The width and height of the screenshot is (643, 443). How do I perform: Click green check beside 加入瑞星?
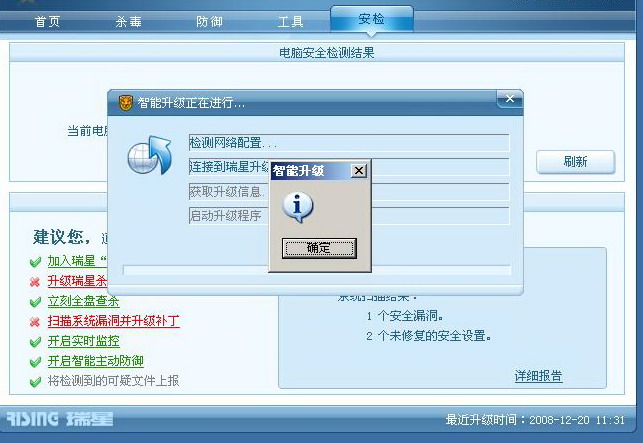pos(35,262)
